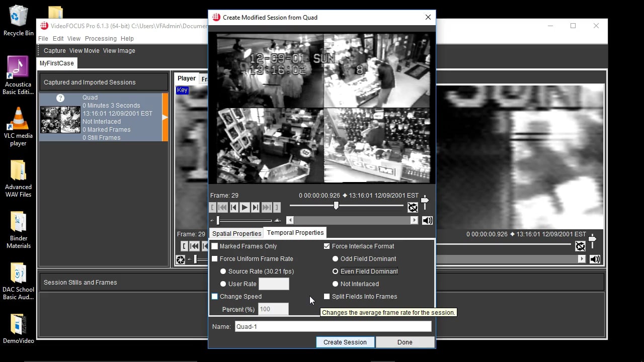The image size is (644, 362).
Task: Choose Source Rate (30.21 fps) option
Action: [223, 271]
